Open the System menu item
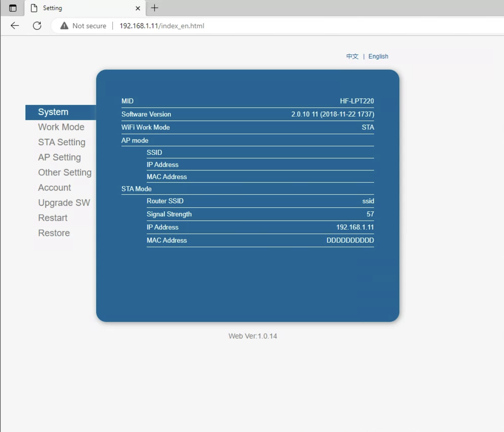Viewport: 504px width, 432px height. tap(53, 112)
